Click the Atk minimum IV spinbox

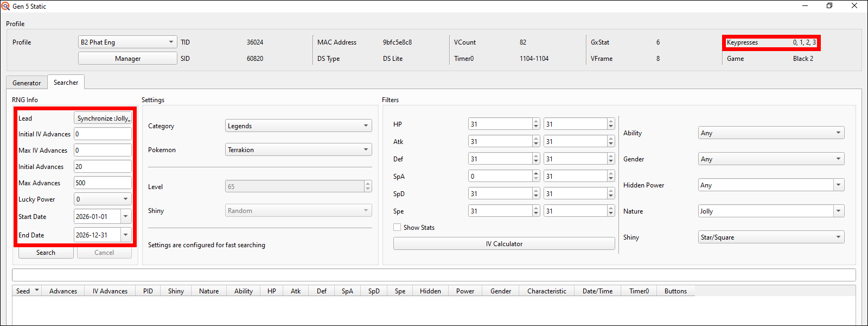(x=504, y=141)
